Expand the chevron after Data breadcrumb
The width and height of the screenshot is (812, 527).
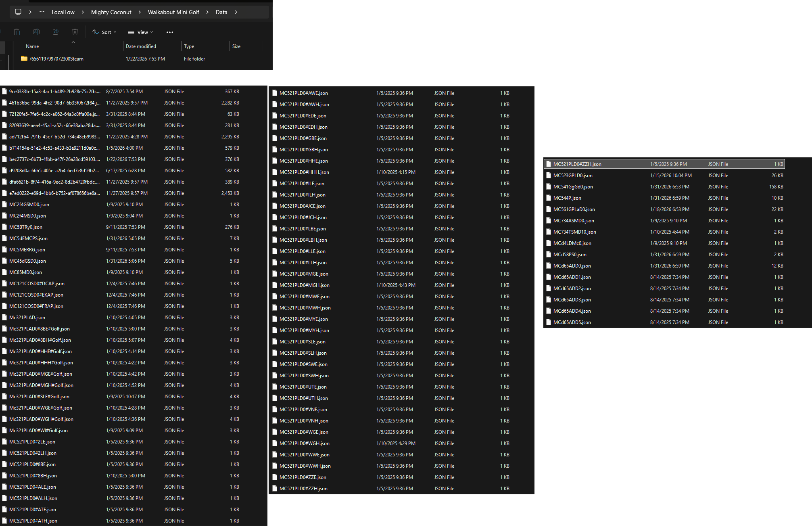[x=236, y=12]
